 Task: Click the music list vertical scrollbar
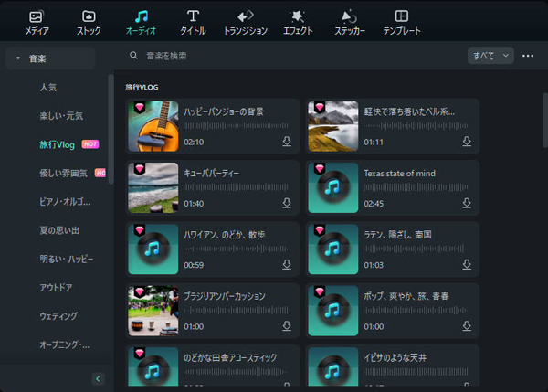pos(543,119)
